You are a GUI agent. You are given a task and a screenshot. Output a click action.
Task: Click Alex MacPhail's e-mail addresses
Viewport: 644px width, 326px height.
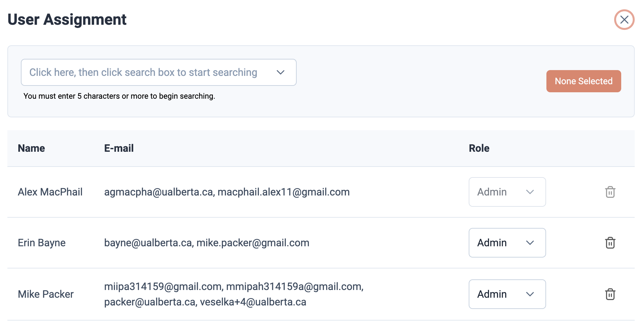pyautogui.click(x=227, y=192)
